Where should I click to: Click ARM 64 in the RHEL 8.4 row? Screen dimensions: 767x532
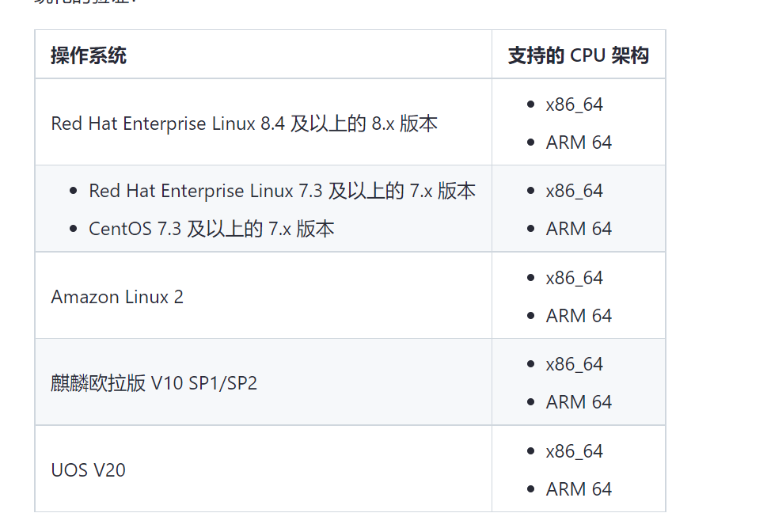(x=579, y=142)
